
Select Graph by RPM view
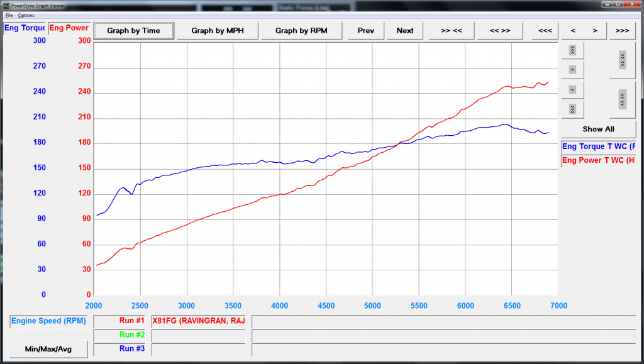tap(301, 30)
